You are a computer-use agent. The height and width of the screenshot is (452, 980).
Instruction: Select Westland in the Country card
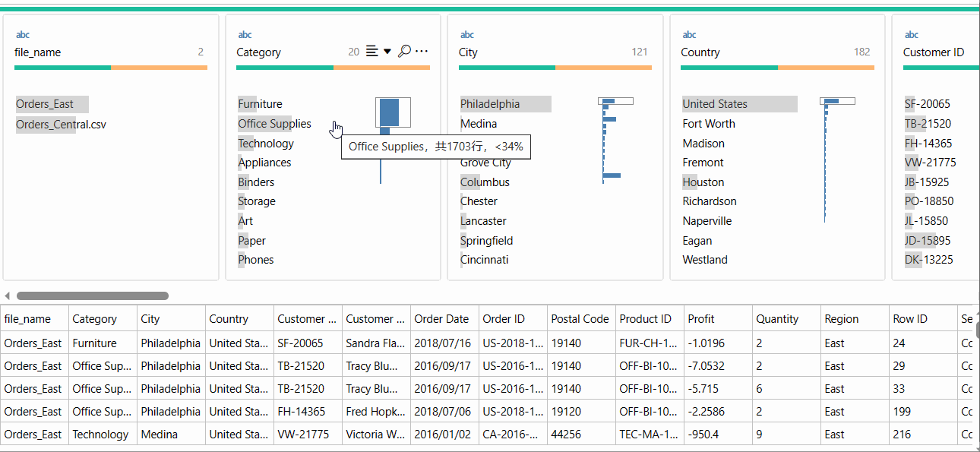tap(705, 260)
